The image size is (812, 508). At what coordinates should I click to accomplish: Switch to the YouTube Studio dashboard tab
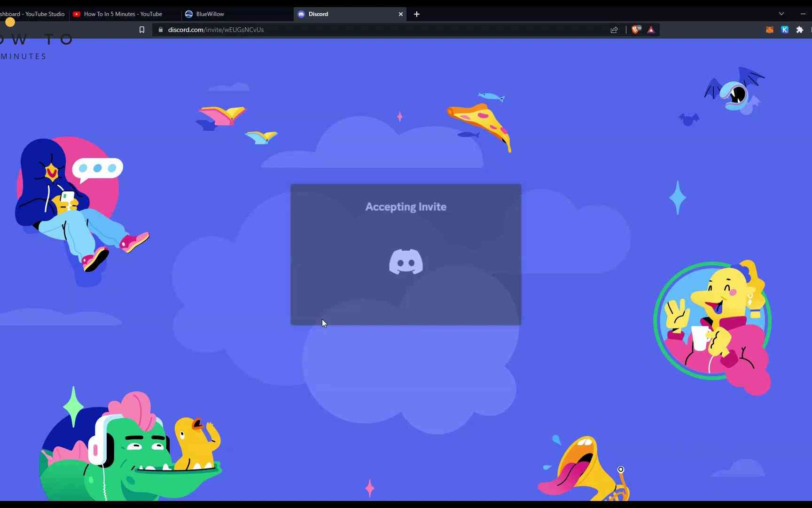[33, 14]
